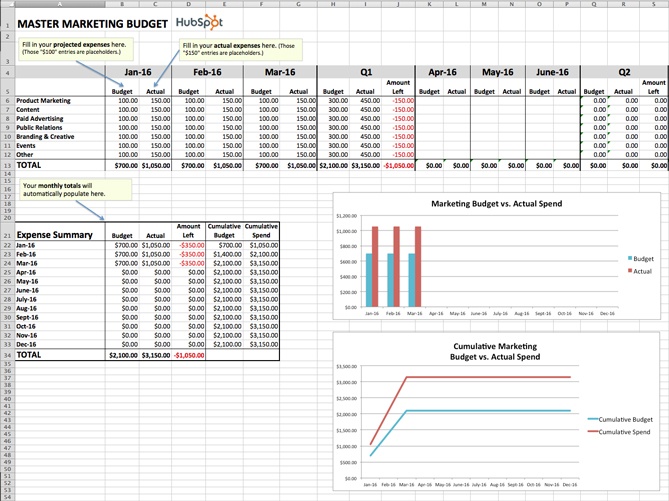Select column S header

click(x=654, y=4)
